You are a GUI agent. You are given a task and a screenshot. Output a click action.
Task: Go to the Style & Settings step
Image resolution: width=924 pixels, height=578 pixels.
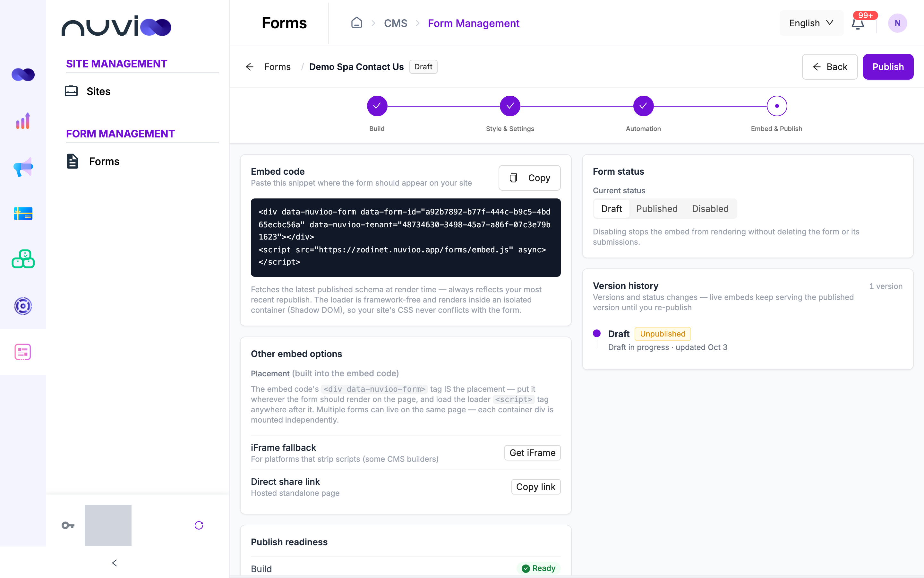(510, 106)
